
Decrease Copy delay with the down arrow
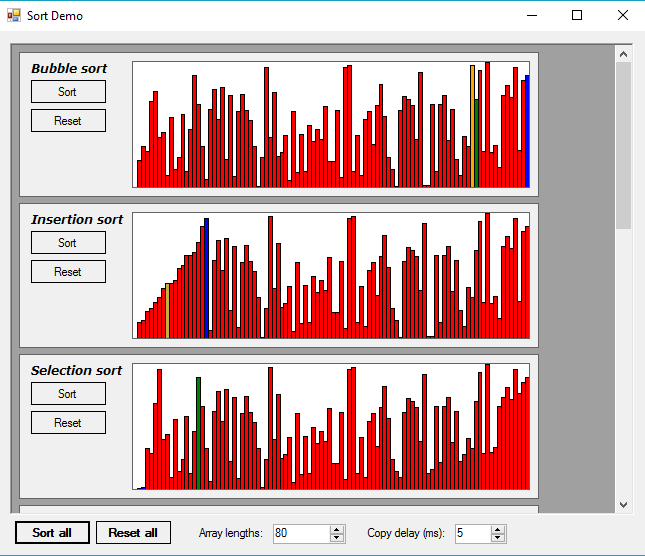(x=498, y=537)
